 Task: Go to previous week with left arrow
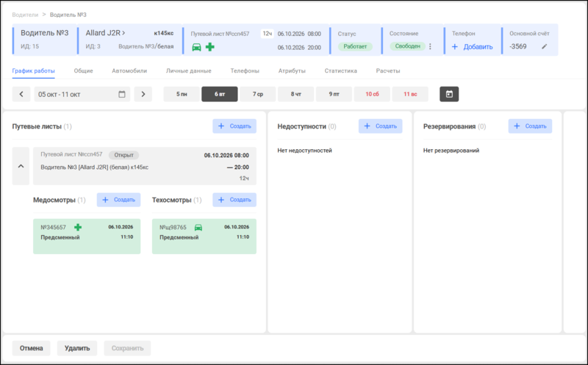[21, 94]
